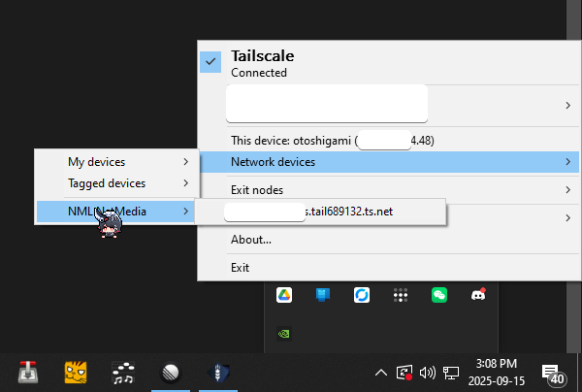Open the Tagged devices submenu
The image size is (582, 392).
coord(115,183)
